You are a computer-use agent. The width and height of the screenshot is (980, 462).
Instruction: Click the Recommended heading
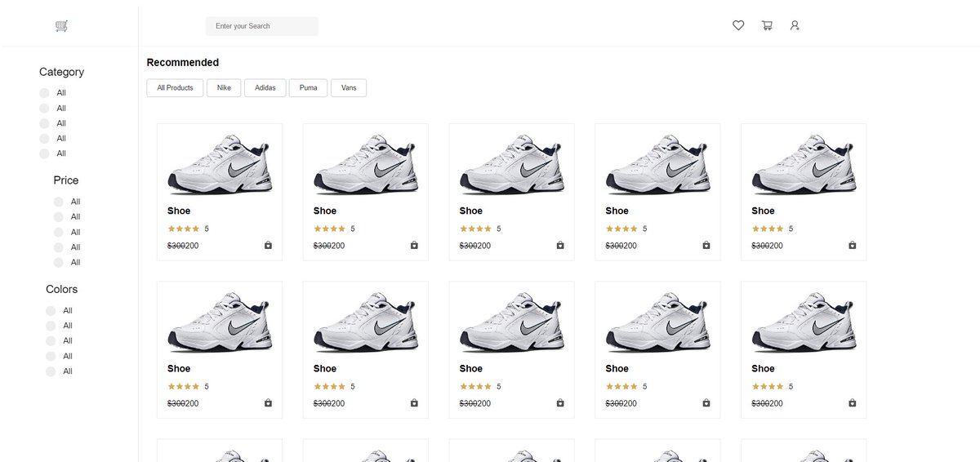(183, 62)
